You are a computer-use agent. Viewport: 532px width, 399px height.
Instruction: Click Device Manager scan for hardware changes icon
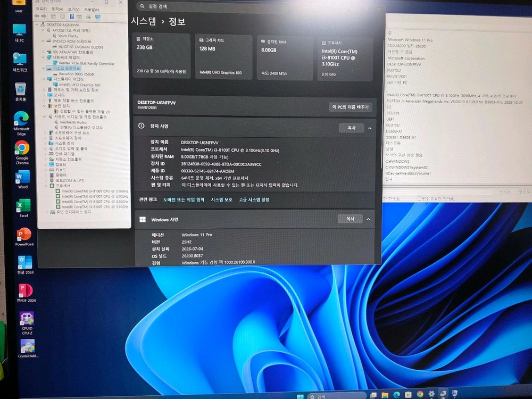pyautogui.click(x=98, y=16)
